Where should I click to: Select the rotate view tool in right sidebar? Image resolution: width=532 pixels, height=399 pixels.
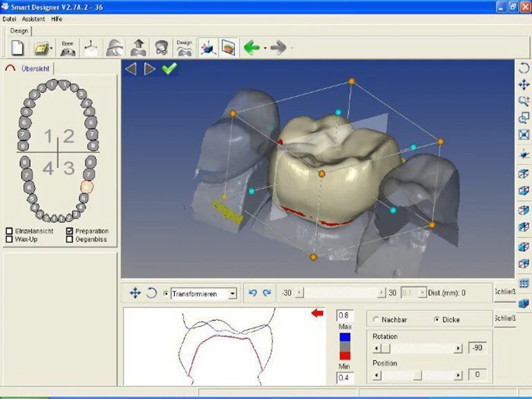[524, 68]
